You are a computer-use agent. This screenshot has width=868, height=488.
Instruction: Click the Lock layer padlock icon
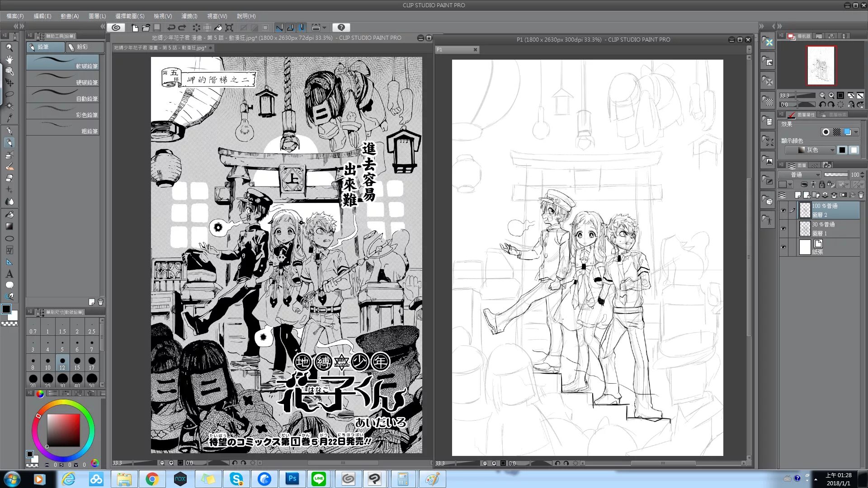822,184
